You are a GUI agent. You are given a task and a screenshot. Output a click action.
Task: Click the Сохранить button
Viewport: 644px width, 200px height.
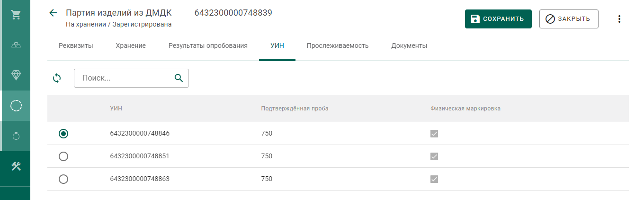tap(498, 19)
